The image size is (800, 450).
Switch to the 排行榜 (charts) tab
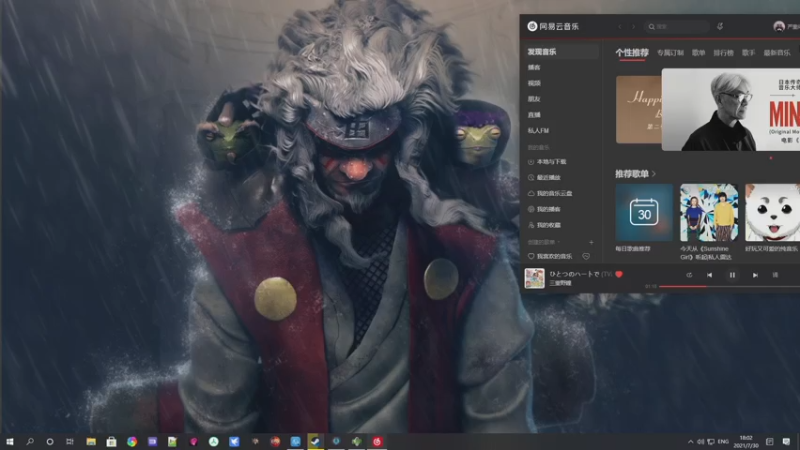pos(723,53)
